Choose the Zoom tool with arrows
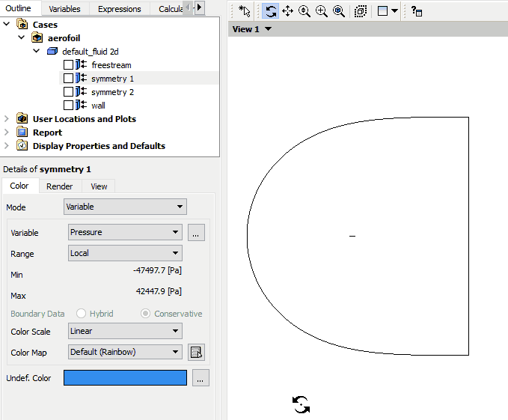 click(x=305, y=11)
